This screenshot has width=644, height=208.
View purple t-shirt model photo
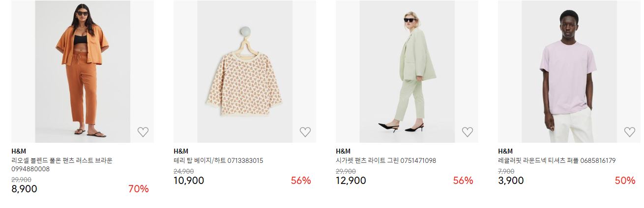[x=569, y=72]
